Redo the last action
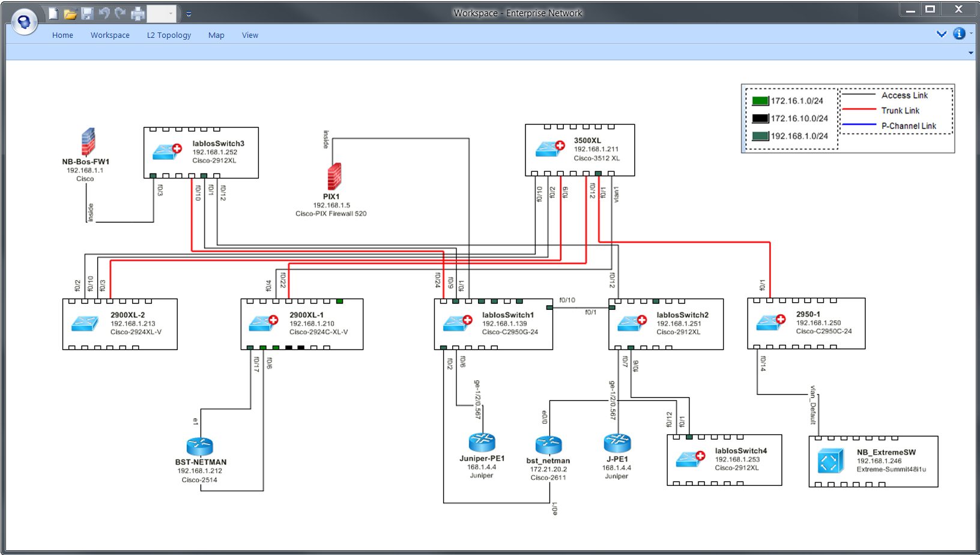The image size is (980, 555). [x=120, y=13]
